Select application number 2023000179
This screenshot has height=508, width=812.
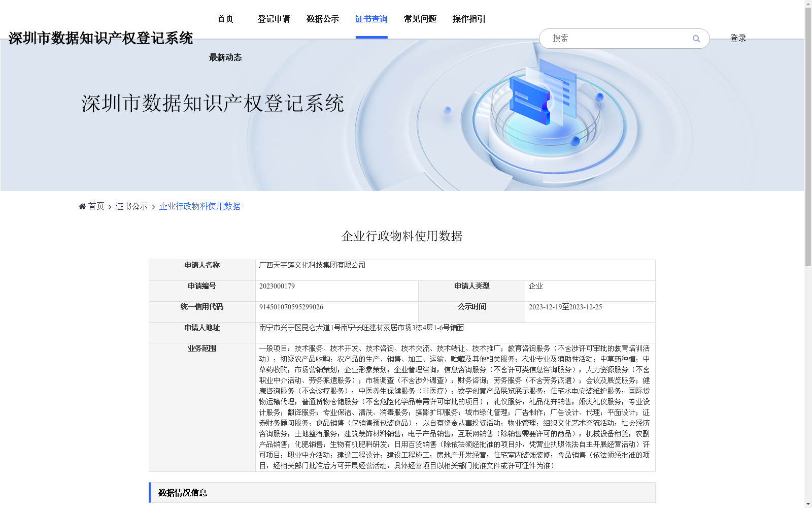[x=277, y=286]
